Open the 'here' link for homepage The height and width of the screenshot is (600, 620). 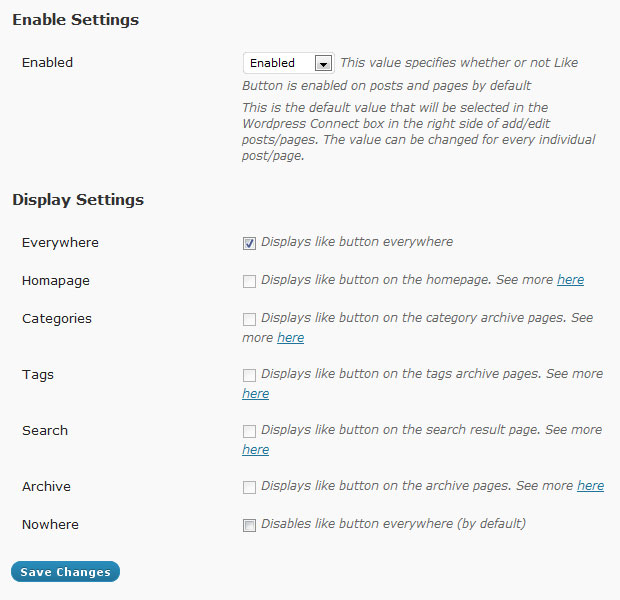[x=571, y=280]
